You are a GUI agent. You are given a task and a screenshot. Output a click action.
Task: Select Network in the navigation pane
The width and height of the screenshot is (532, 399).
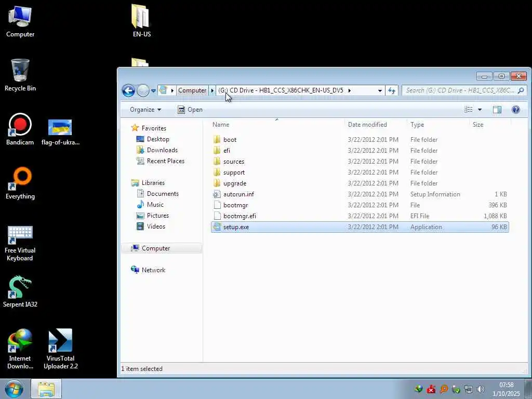coord(153,270)
